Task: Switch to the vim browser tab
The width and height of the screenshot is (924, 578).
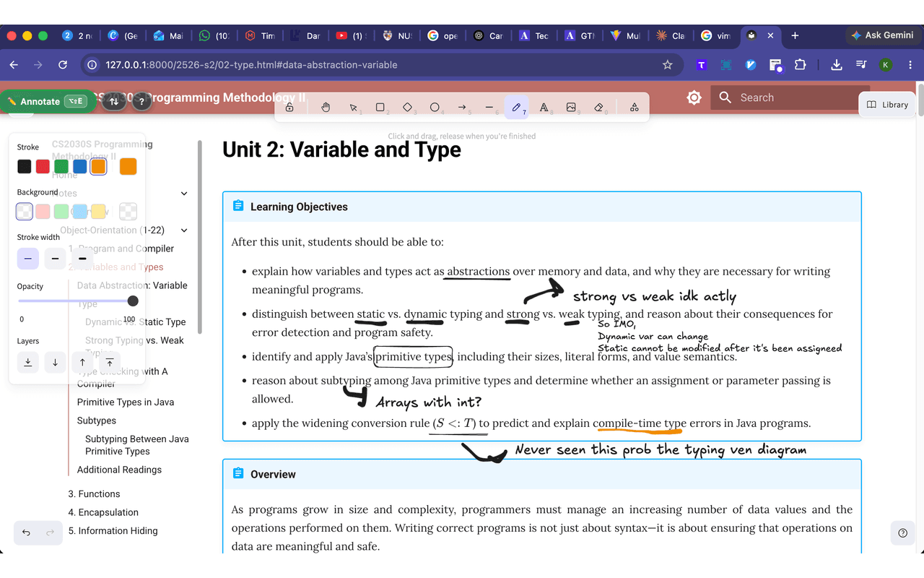Action: point(716,35)
